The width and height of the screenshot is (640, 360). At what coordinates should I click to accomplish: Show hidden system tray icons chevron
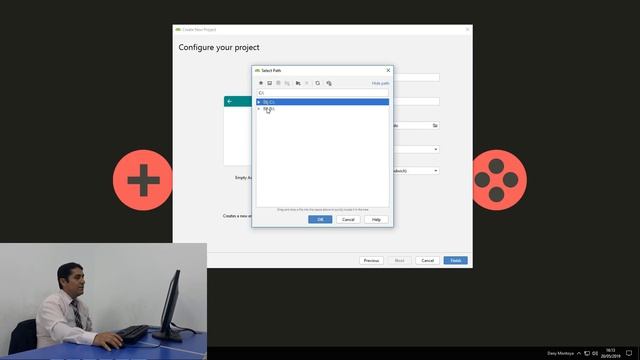pyautogui.click(x=579, y=353)
